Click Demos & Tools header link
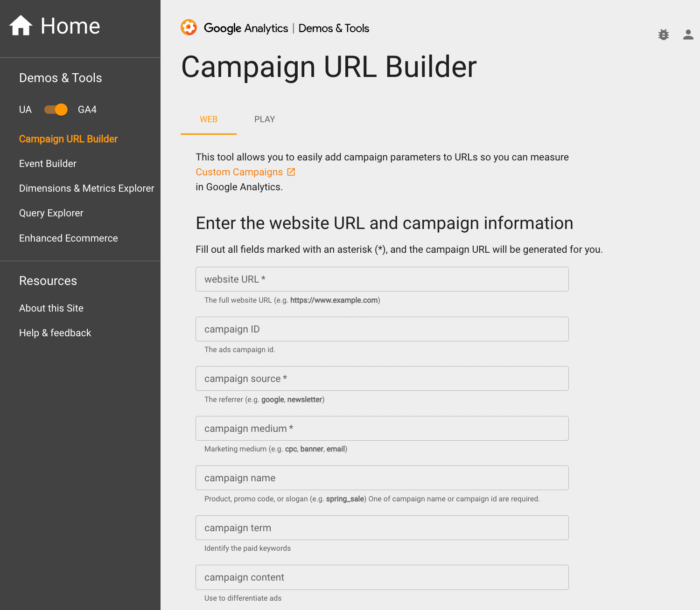 (334, 28)
